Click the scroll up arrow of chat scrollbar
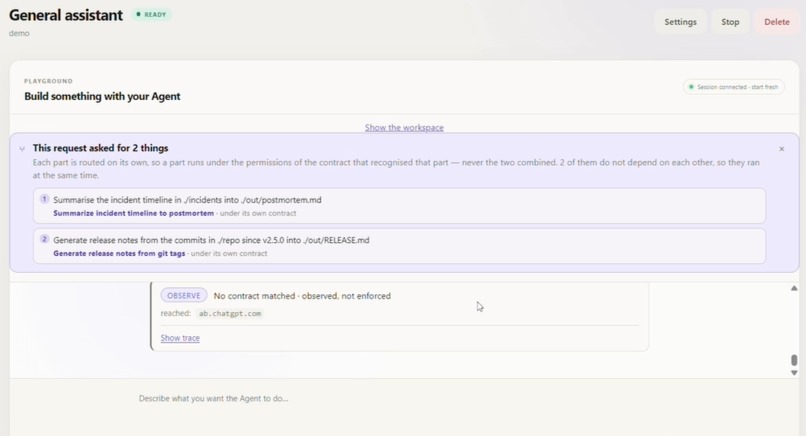Viewport: 806px width, 436px height. pyautogui.click(x=794, y=288)
